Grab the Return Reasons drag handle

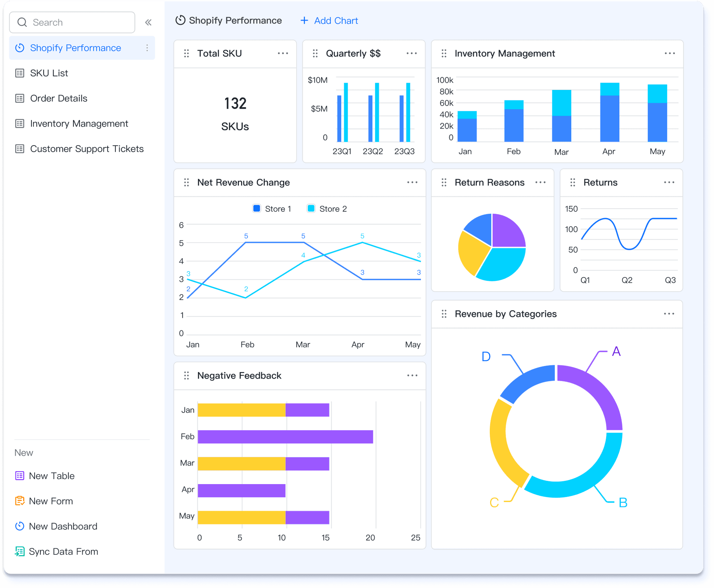(x=444, y=182)
